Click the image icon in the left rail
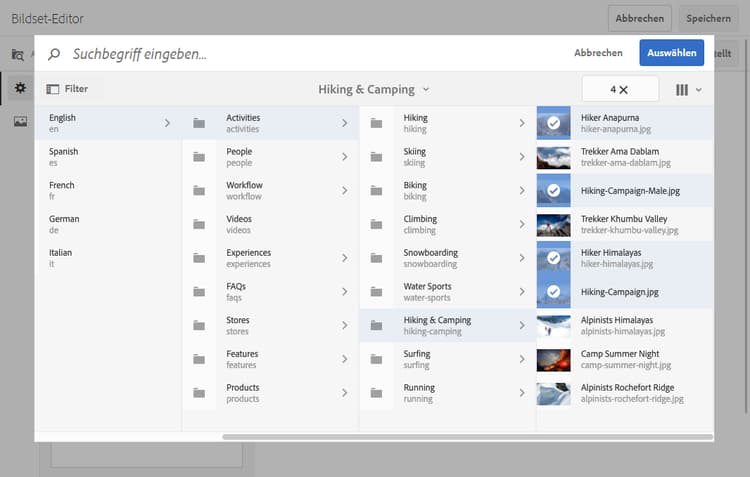This screenshot has height=477, width=750. tap(20, 122)
